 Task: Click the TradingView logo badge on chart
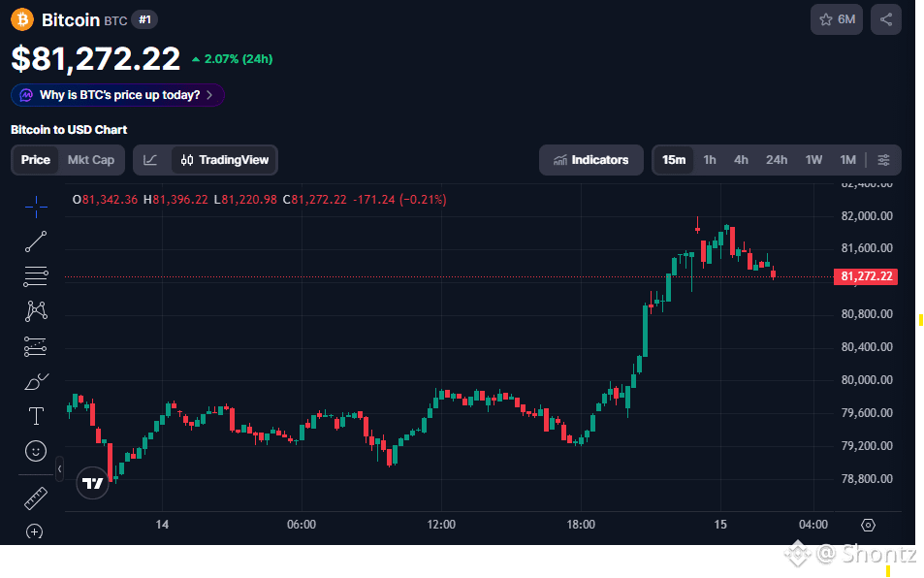click(x=92, y=483)
